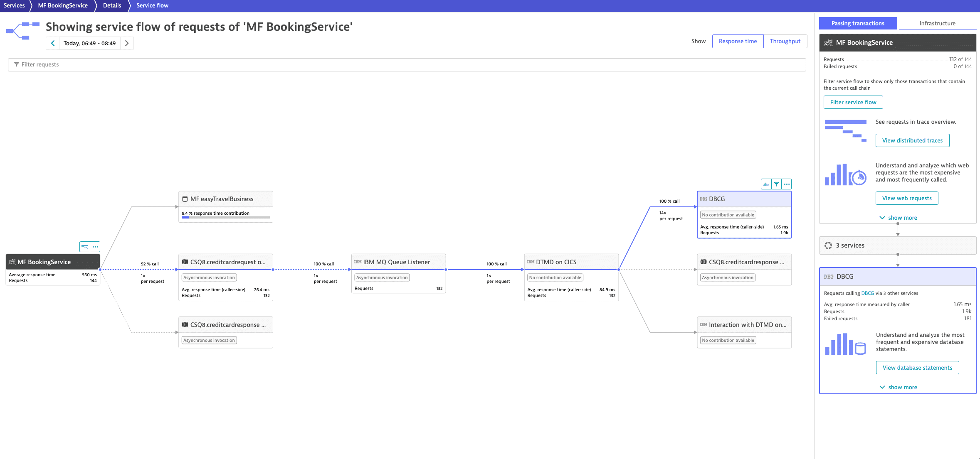Click the large service flow icon beside the title

[x=23, y=31]
